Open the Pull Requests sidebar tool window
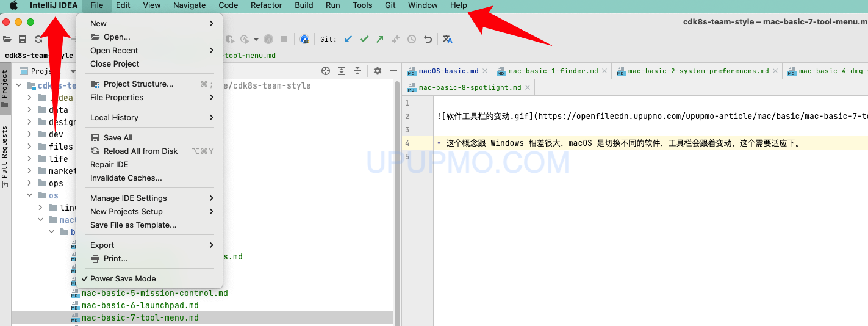The image size is (868, 326). point(5,156)
